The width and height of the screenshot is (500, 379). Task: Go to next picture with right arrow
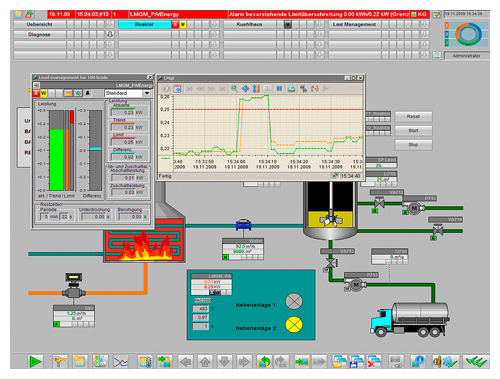244,362
